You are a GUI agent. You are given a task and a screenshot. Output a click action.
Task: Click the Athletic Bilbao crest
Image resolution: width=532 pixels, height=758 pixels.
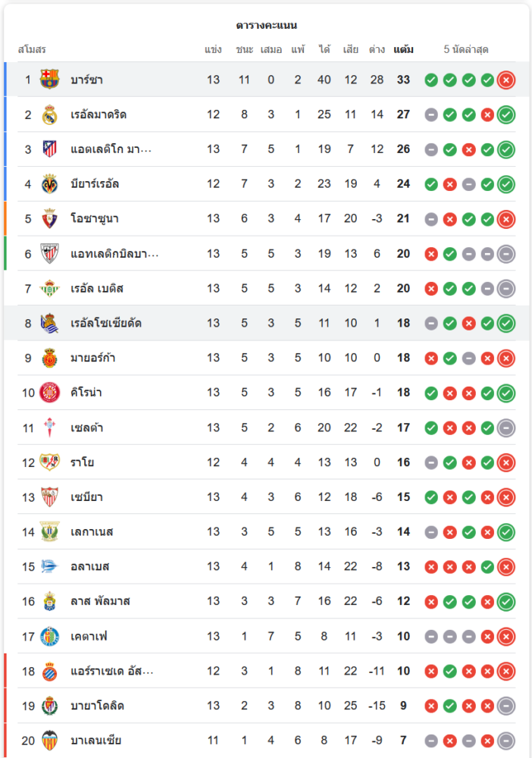pos(50,254)
